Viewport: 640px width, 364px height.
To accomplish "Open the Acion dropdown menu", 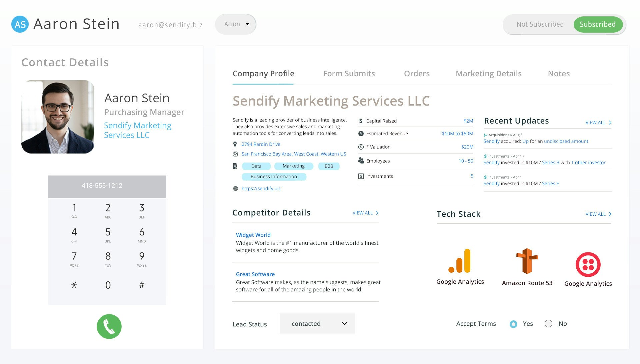I will pos(236,24).
